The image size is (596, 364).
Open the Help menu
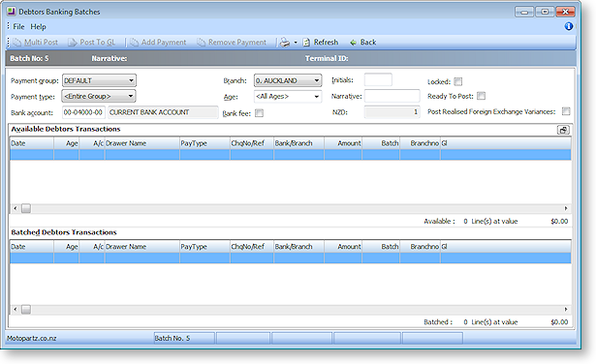(x=38, y=26)
